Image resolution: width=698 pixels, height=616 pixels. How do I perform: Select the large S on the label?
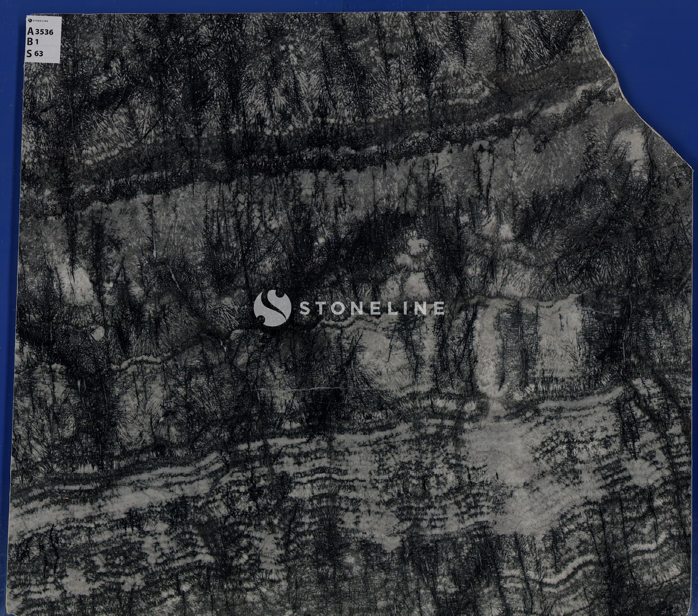tap(30, 53)
